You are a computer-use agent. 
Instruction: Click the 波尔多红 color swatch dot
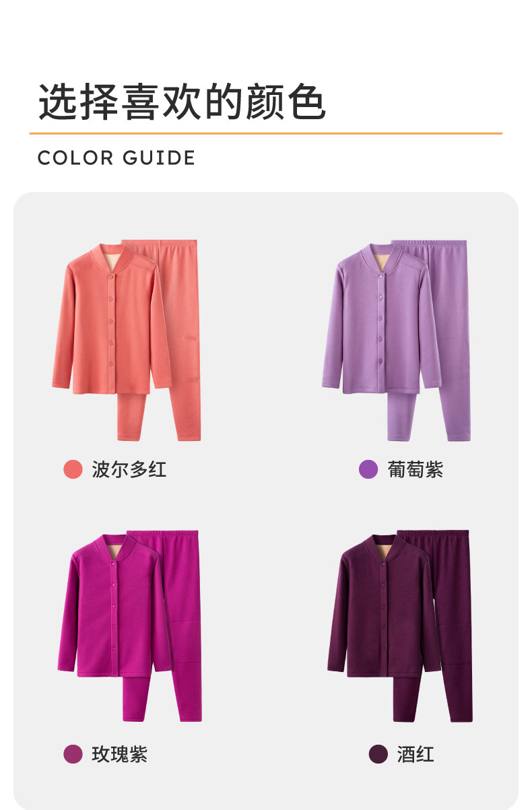pos(73,469)
